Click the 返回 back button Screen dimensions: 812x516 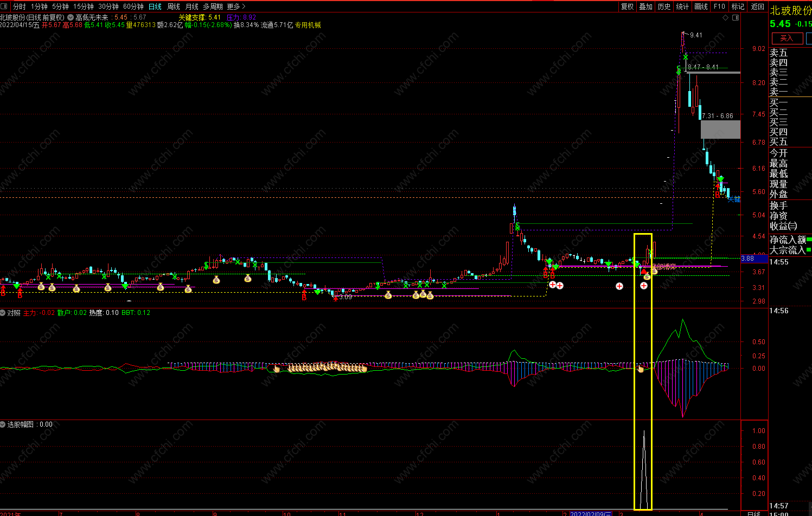pyautogui.click(x=757, y=7)
